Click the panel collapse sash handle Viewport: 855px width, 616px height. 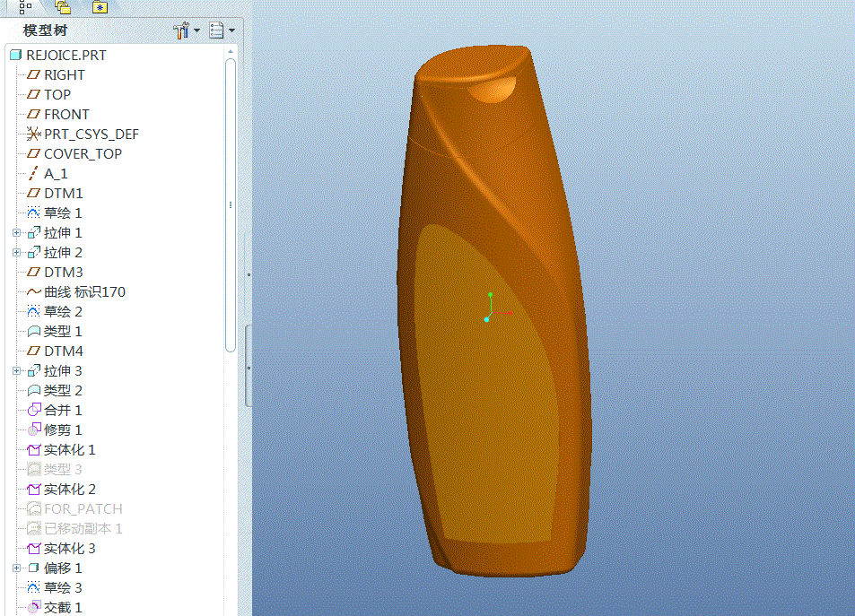(x=249, y=366)
